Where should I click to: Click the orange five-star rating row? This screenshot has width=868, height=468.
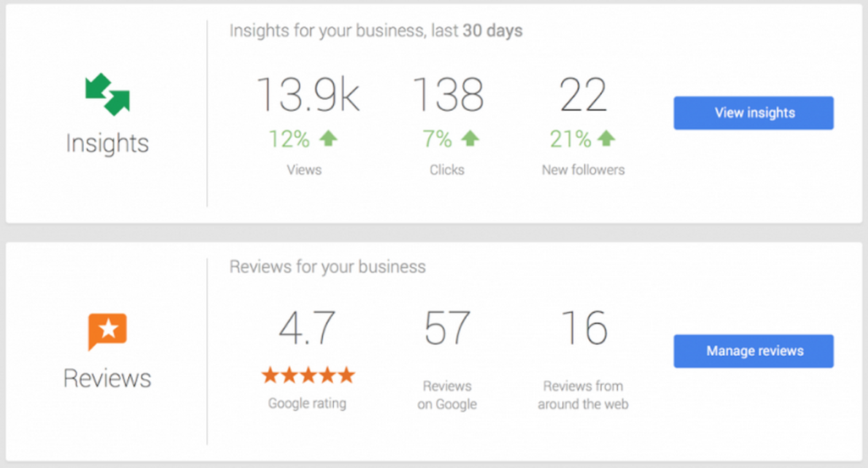point(308,376)
